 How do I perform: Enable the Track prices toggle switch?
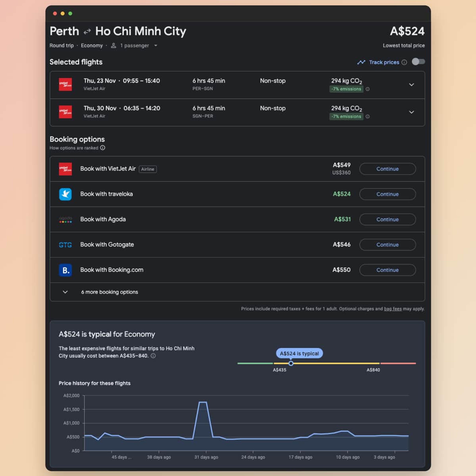click(418, 62)
